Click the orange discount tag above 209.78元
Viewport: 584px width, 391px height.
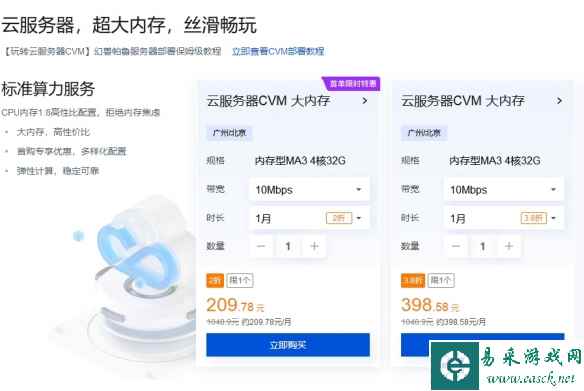click(215, 280)
